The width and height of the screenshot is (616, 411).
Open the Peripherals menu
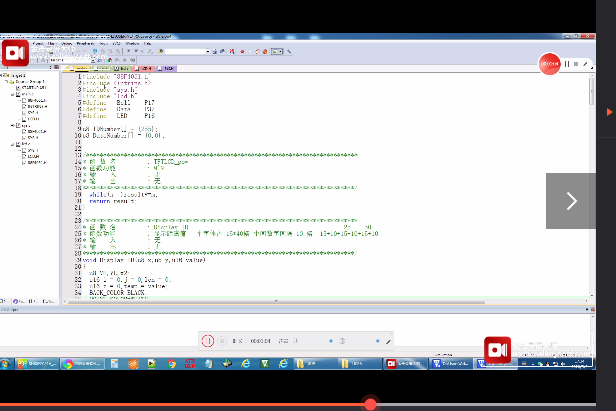click(x=85, y=44)
